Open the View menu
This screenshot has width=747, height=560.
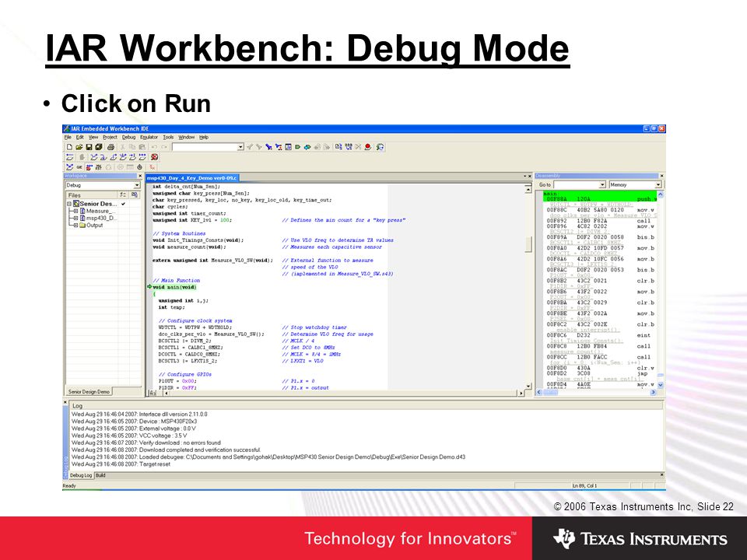point(93,137)
